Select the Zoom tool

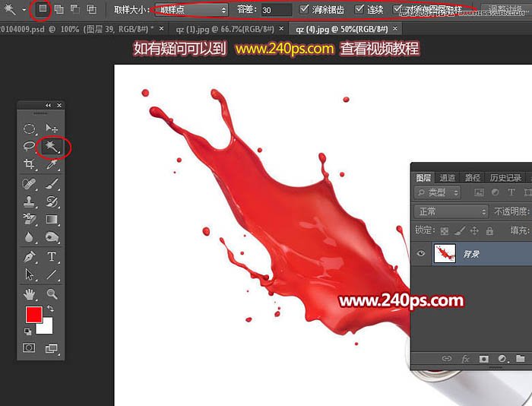tap(52, 294)
